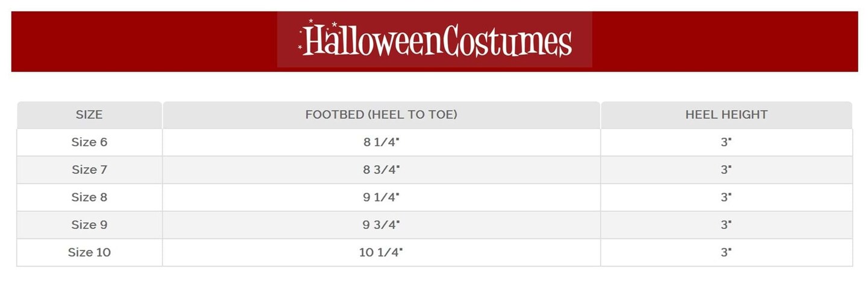Screen dimensions: 868x283
Task: Select the Size 8 row label
Action: [89, 197]
